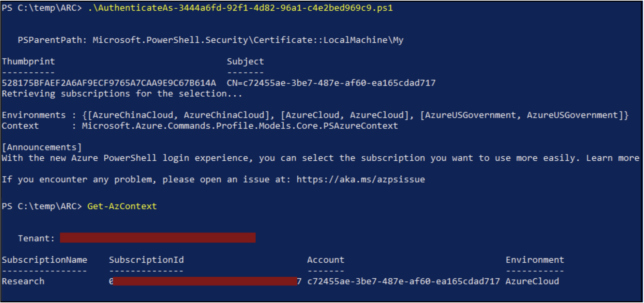Select the Research subscription name

(23, 281)
